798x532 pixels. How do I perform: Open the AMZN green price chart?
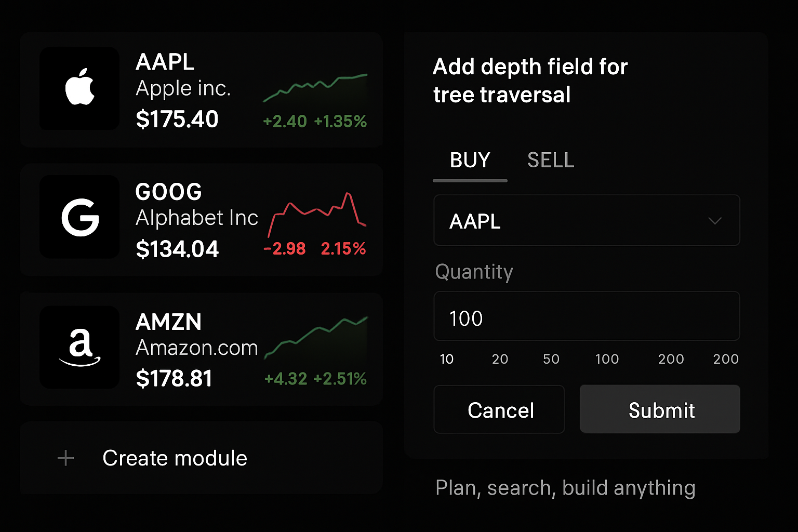(316, 338)
